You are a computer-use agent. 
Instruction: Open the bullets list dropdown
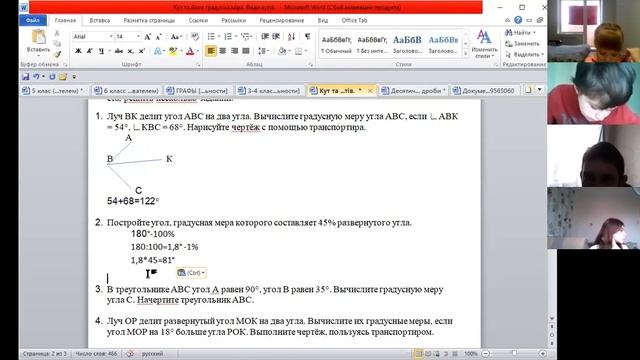218,37
